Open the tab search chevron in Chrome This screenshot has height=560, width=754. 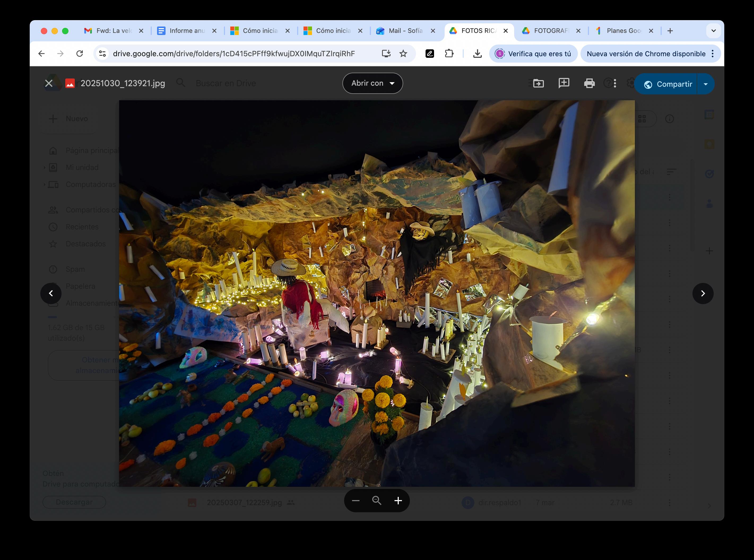713,31
